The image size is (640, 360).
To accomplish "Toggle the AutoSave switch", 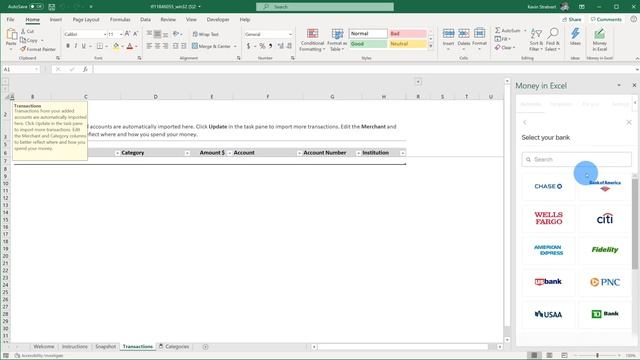I will click(36, 7).
